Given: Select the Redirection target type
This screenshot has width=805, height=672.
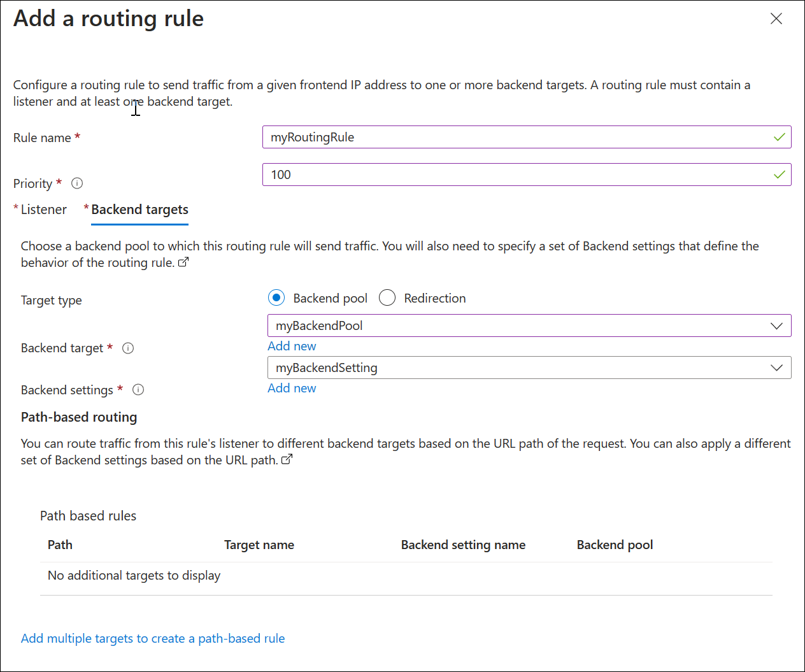Looking at the screenshot, I should pos(387,297).
